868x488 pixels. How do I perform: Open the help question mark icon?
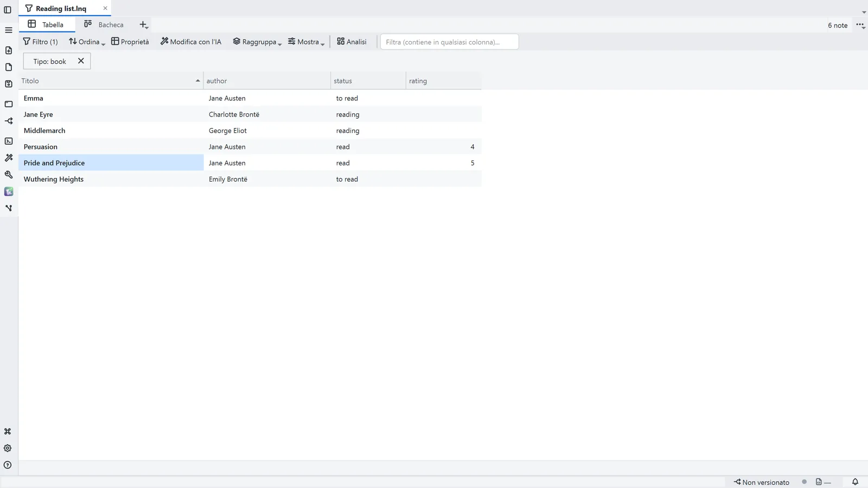8,465
